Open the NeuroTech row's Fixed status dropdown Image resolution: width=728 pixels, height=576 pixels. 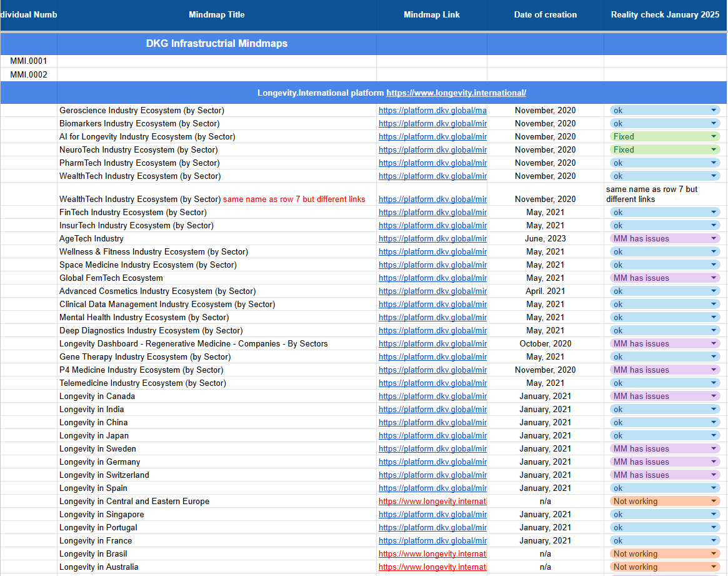coord(713,150)
